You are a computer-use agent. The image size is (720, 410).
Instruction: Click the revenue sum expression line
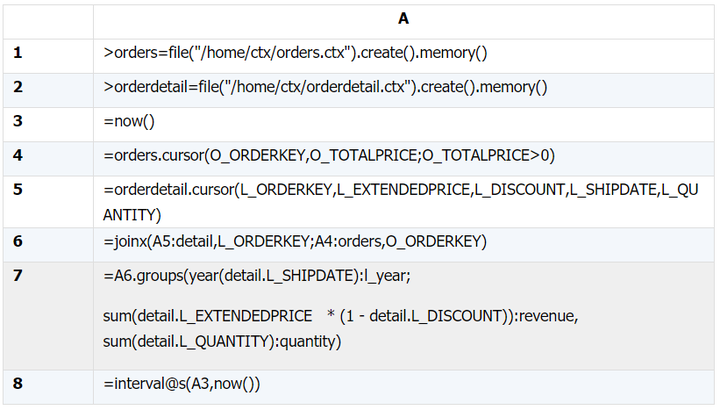pyautogui.click(x=341, y=316)
